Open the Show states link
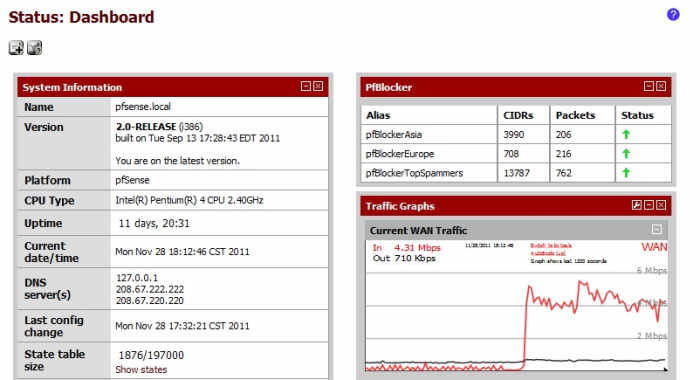 point(141,370)
